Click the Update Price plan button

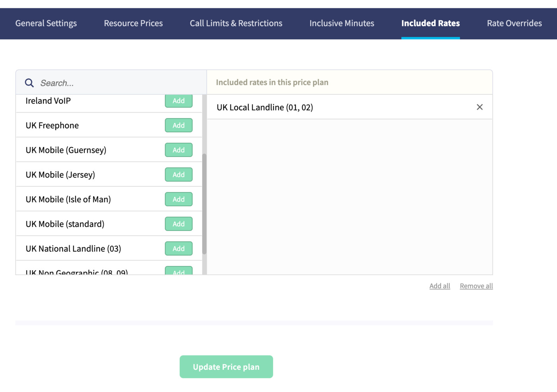226,367
